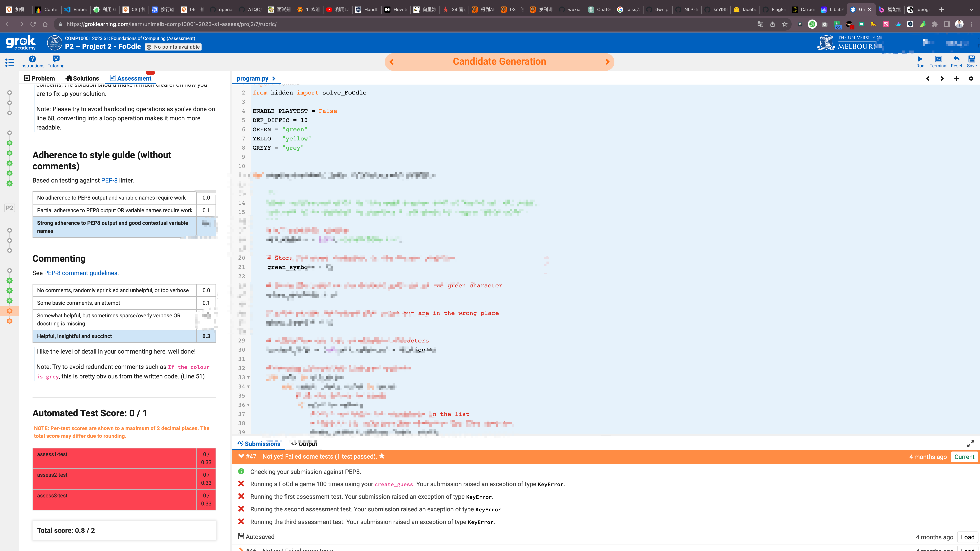Open PEP-8 comment guidelines link
980x551 pixels.
coord(81,273)
